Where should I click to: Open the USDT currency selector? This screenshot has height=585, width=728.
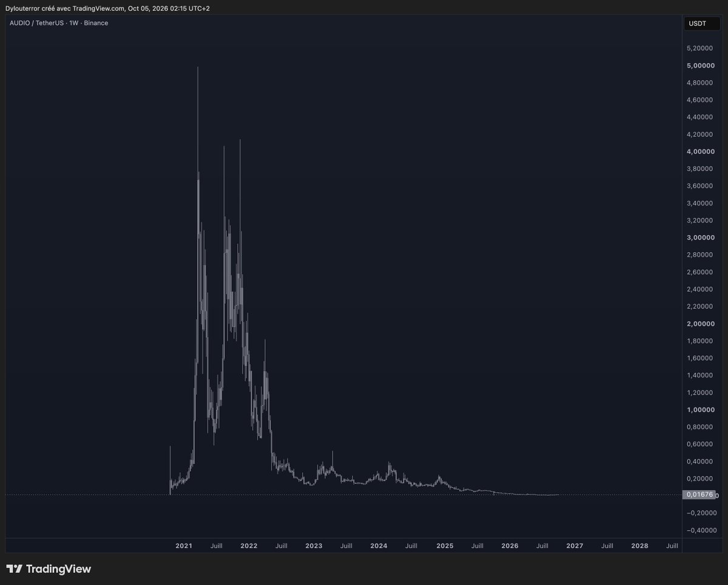(702, 24)
